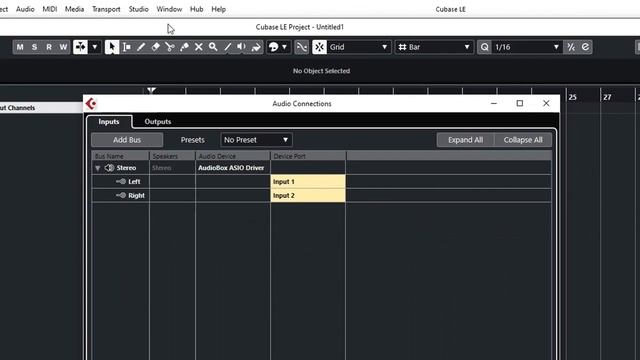Viewport: 640px width, 360px height.
Task: Click the Collapse All button
Action: coord(523,140)
